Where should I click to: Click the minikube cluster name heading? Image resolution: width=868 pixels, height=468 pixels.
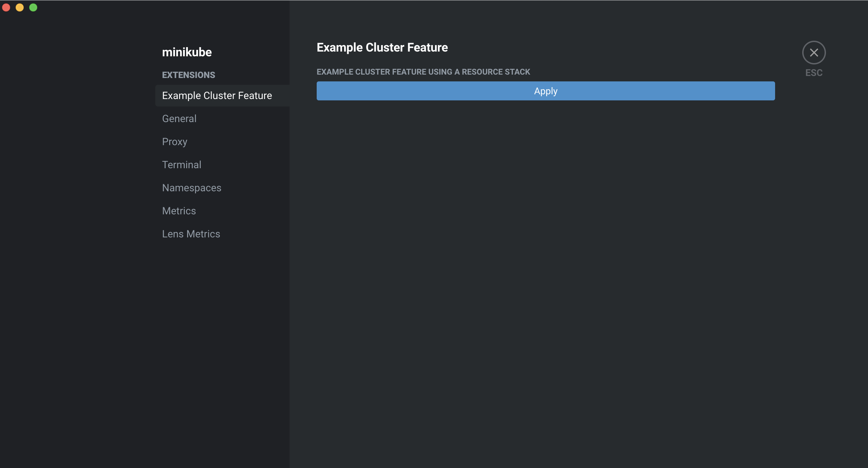[x=187, y=52]
